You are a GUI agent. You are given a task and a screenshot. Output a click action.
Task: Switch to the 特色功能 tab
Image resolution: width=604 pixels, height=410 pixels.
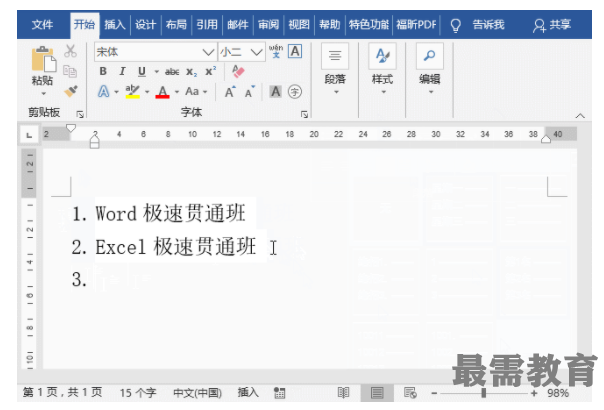[x=369, y=25]
